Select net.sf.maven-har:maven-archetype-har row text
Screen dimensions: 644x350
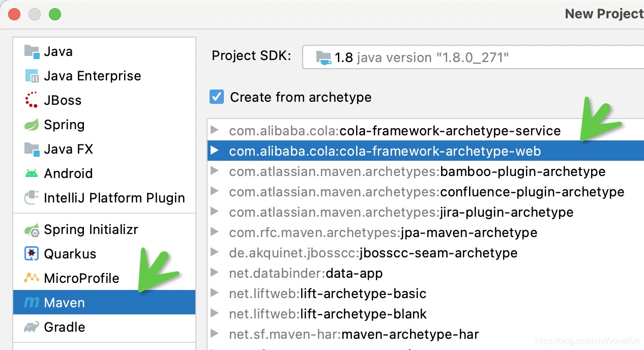pyautogui.click(x=355, y=334)
